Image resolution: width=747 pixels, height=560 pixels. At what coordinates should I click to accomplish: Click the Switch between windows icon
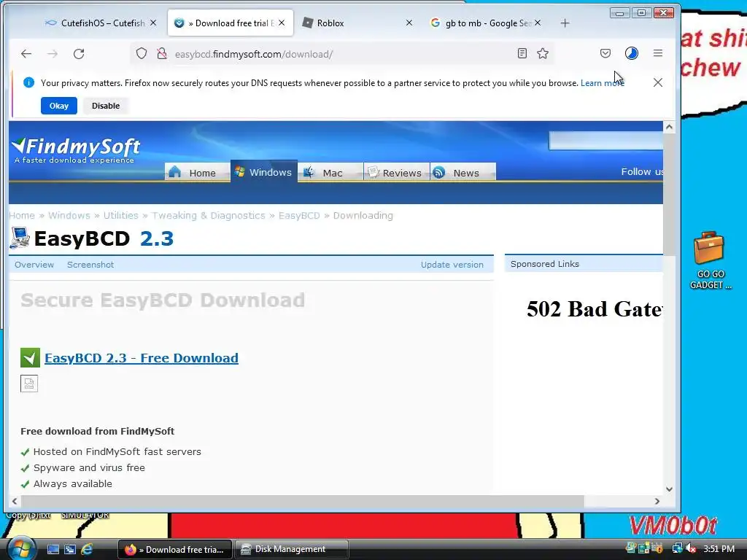[70, 550]
